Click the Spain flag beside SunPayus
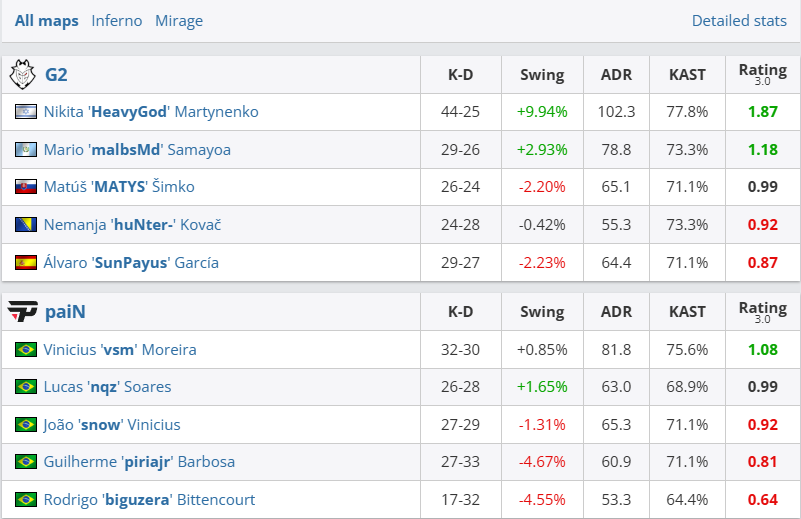The height and width of the screenshot is (519, 801). point(26,263)
